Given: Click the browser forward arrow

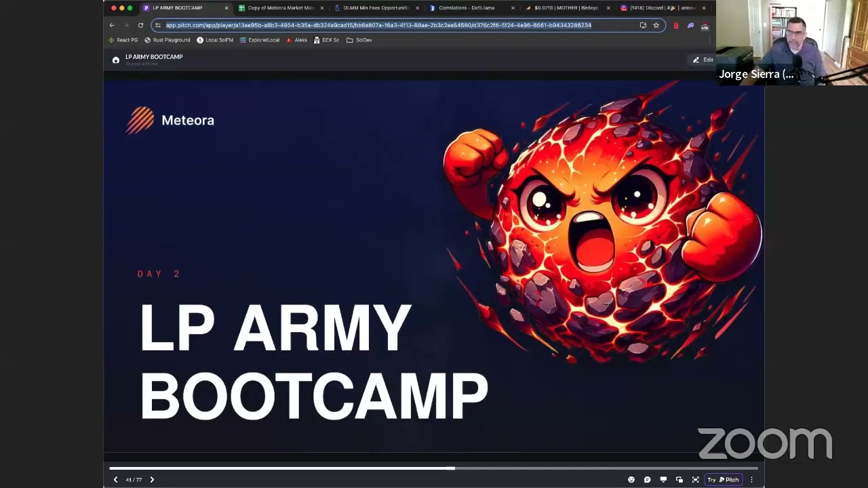Looking at the screenshot, I should pos(126,25).
